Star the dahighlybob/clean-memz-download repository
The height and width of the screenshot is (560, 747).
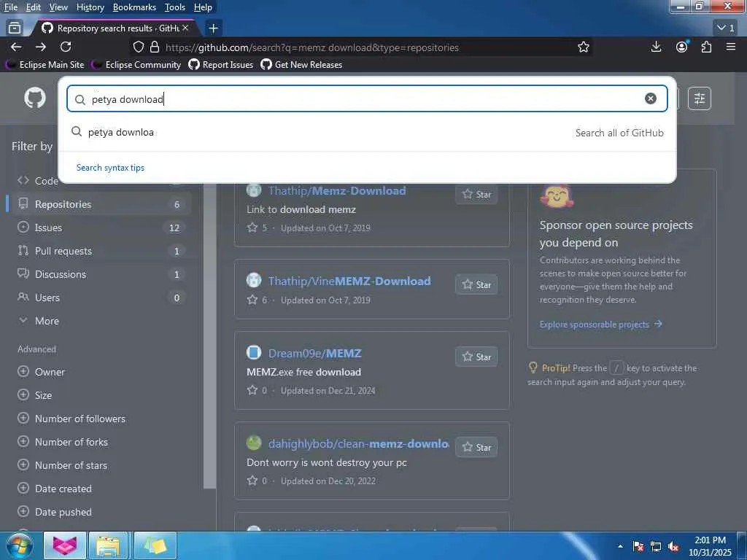coord(476,447)
